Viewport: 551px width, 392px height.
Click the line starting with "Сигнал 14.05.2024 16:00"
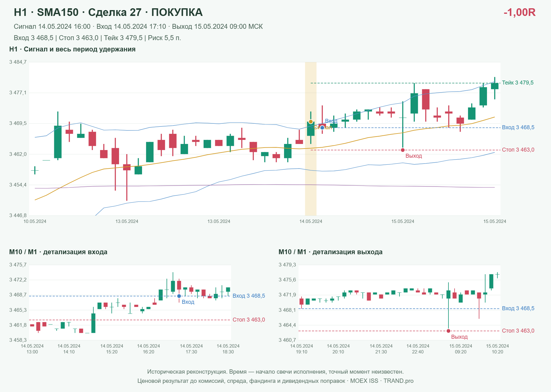138,27
